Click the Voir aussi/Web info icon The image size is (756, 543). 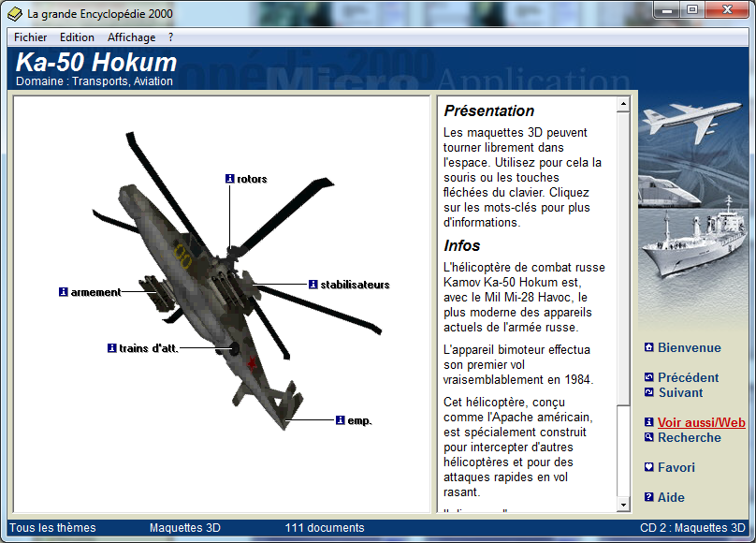(649, 422)
